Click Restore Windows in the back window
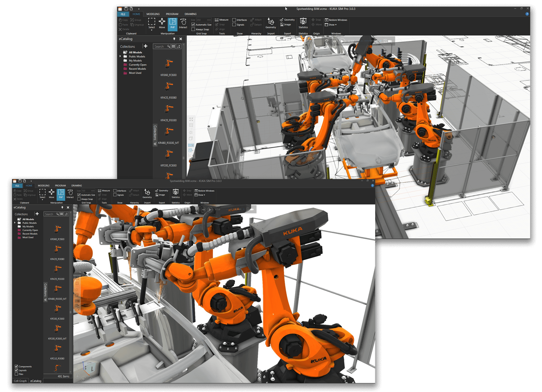The width and height of the screenshot is (542, 392). (x=336, y=20)
